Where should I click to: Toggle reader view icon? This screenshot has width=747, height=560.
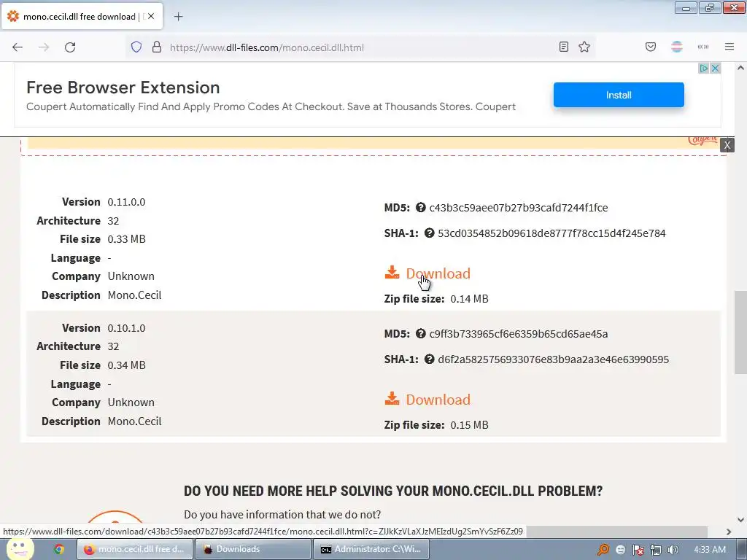(x=564, y=47)
